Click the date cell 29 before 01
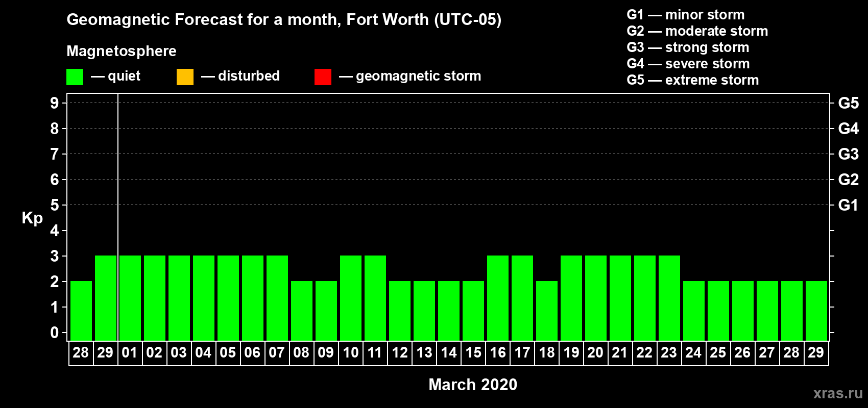Image resolution: width=868 pixels, height=408 pixels. pyautogui.click(x=105, y=353)
